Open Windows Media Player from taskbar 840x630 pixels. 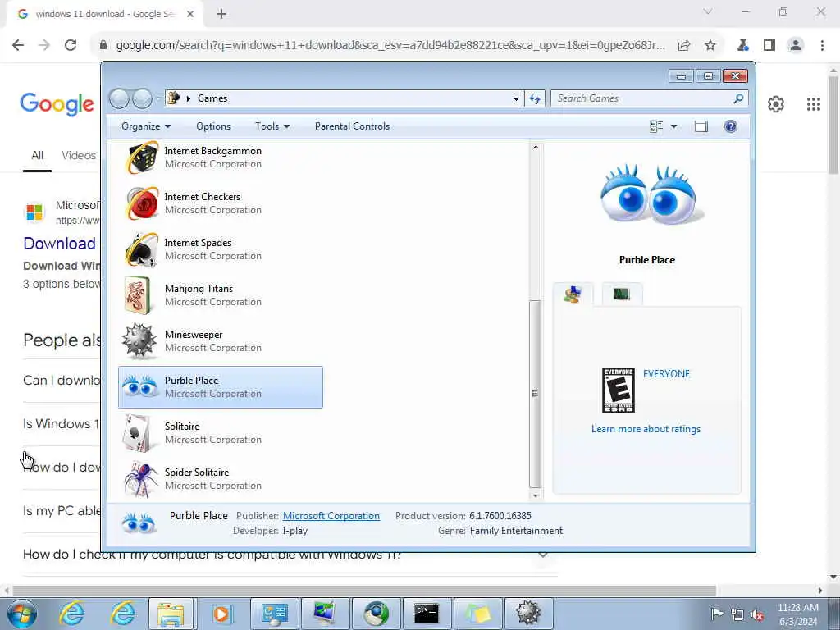pos(221,614)
